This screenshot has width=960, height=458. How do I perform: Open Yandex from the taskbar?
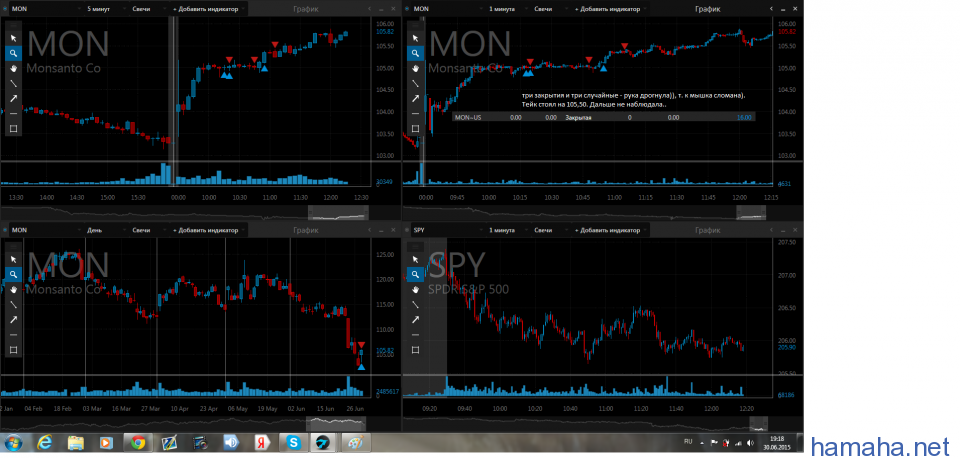pyautogui.click(x=260, y=442)
